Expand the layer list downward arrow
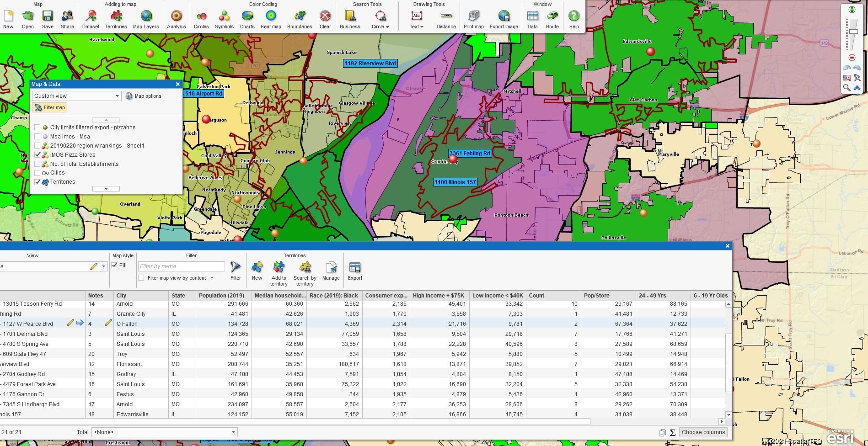The image size is (868, 446). pyautogui.click(x=106, y=189)
